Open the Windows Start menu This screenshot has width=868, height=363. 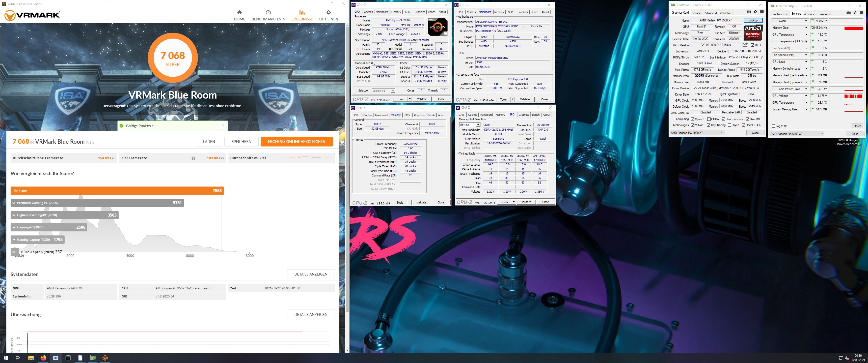[6, 358]
